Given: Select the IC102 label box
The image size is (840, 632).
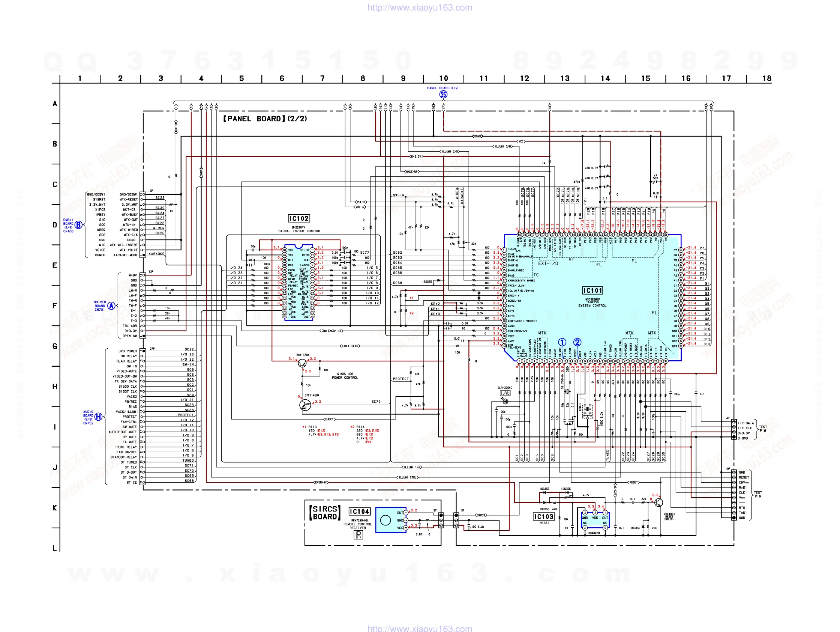Looking at the screenshot, I should pos(299,218).
